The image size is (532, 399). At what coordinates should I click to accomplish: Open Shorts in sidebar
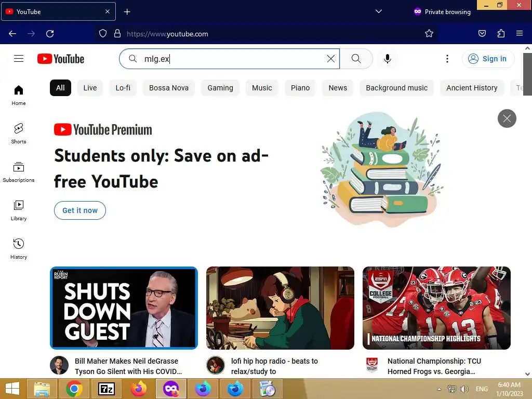[x=19, y=134]
